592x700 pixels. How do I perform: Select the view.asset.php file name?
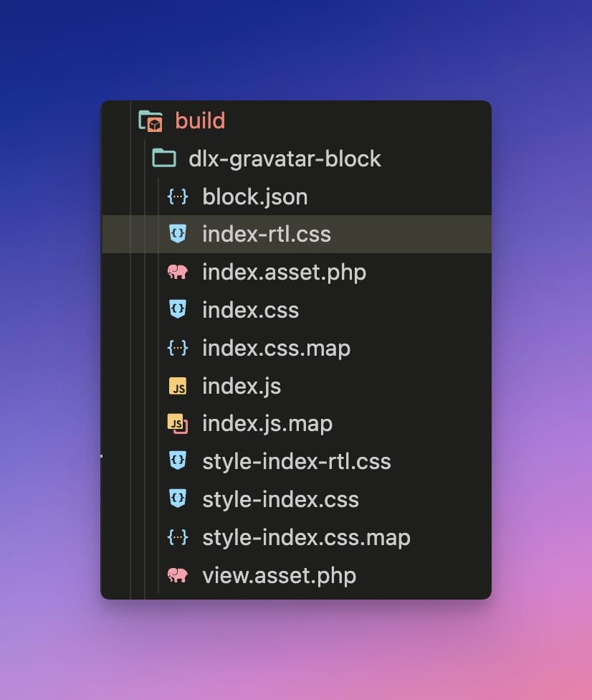tap(279, 575)
